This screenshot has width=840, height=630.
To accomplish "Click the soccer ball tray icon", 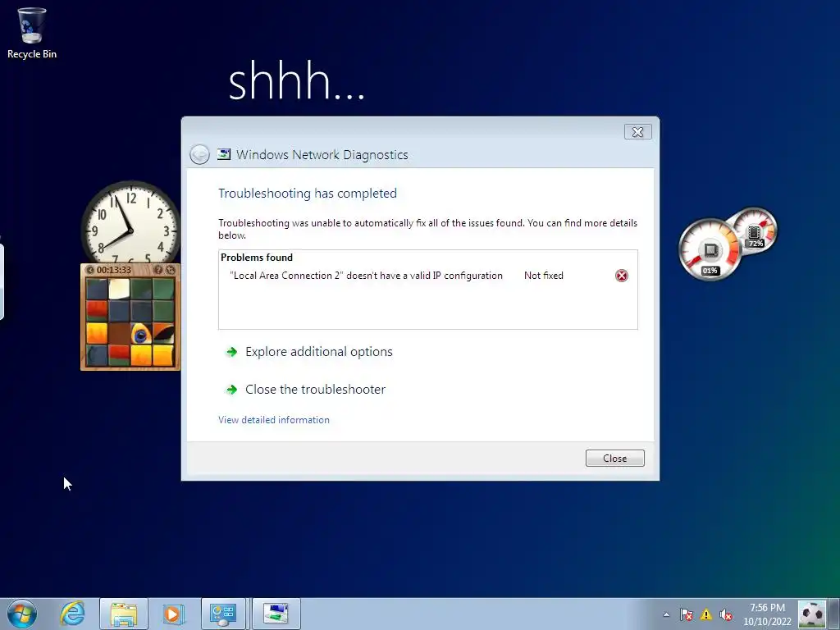I will (x=812, y=614).
